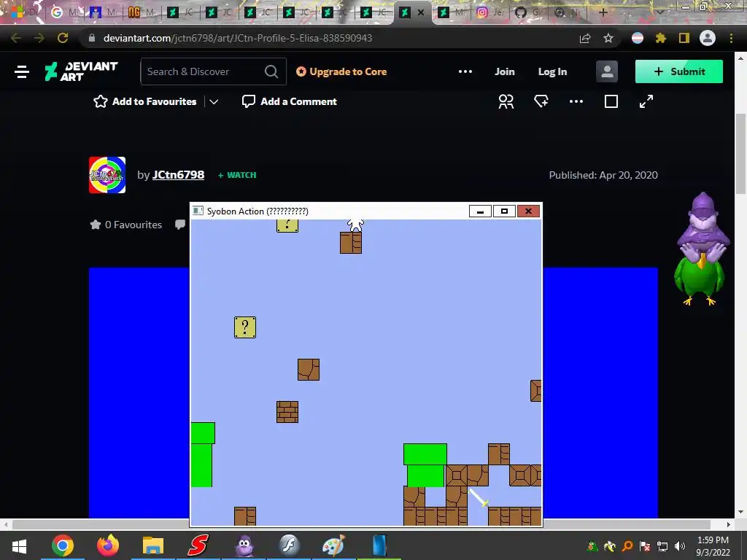The height and width of the screenshot is (560, 747).
Task: Click Published: Apr 20, 2020 text
Action: tap(603, 175)
